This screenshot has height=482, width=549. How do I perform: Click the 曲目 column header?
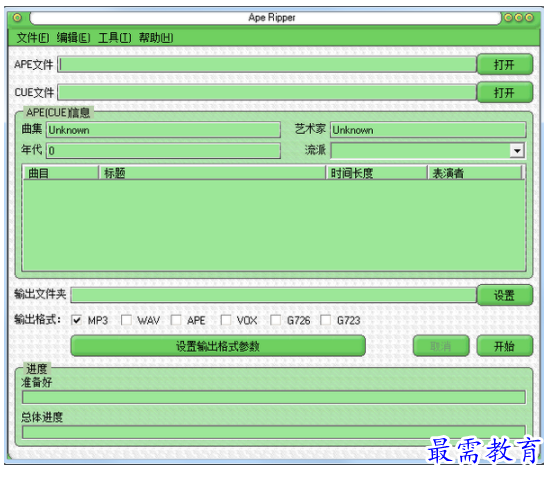pyautogui.click(x=61, y=173)
